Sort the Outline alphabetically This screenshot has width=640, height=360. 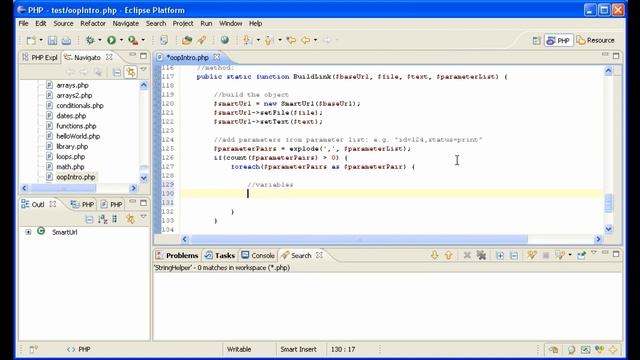(x=102, y=220)
